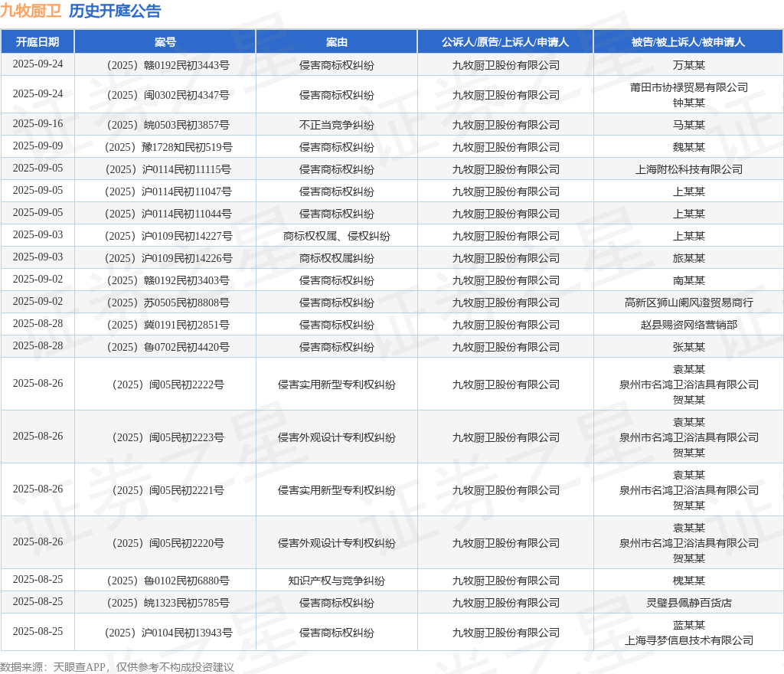Click the 不正当竞争纠纷 case cause cell
784x674 pixels.
click(x=337, y=125)
